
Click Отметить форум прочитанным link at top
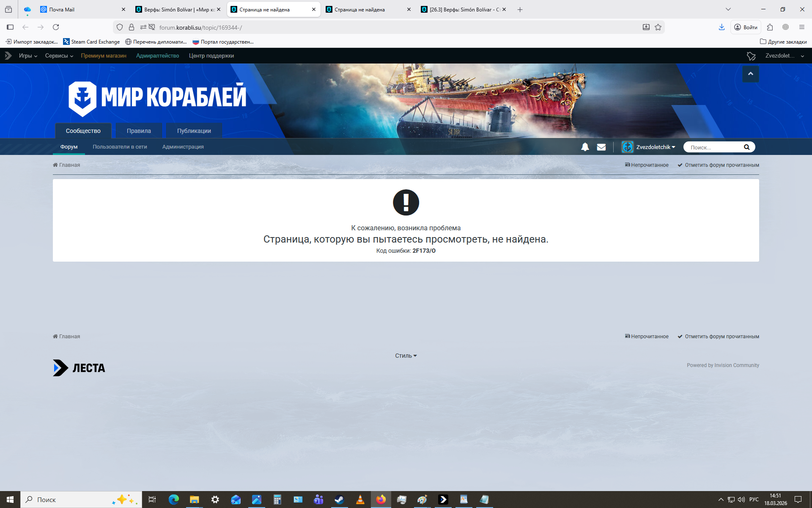click(x=718, y=165)
